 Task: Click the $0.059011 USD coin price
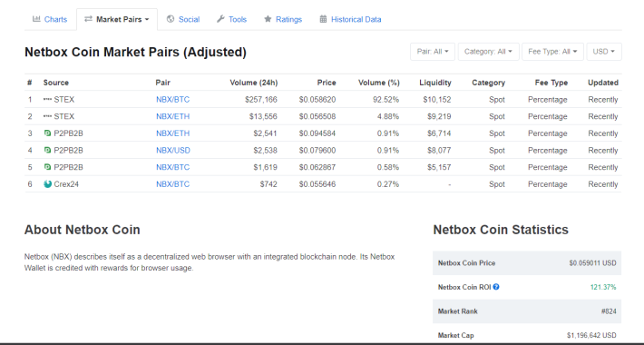coord(592,262)
